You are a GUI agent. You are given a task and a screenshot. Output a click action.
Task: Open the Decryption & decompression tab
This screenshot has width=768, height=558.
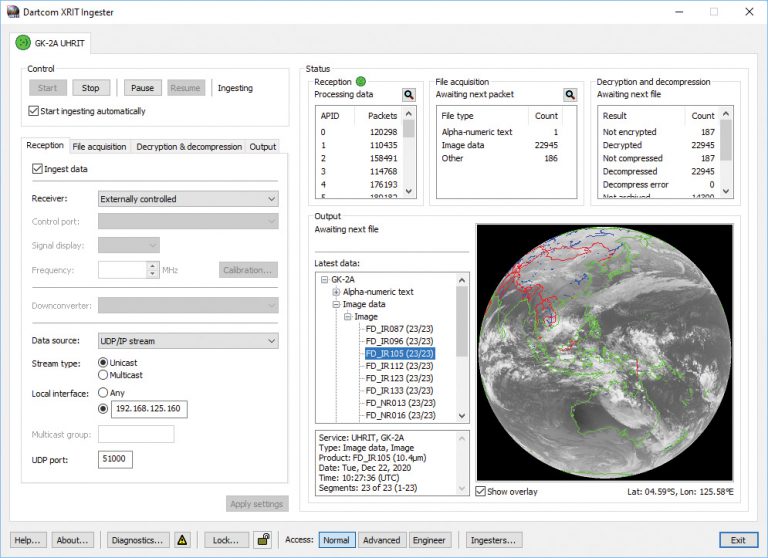pos(188,146)
